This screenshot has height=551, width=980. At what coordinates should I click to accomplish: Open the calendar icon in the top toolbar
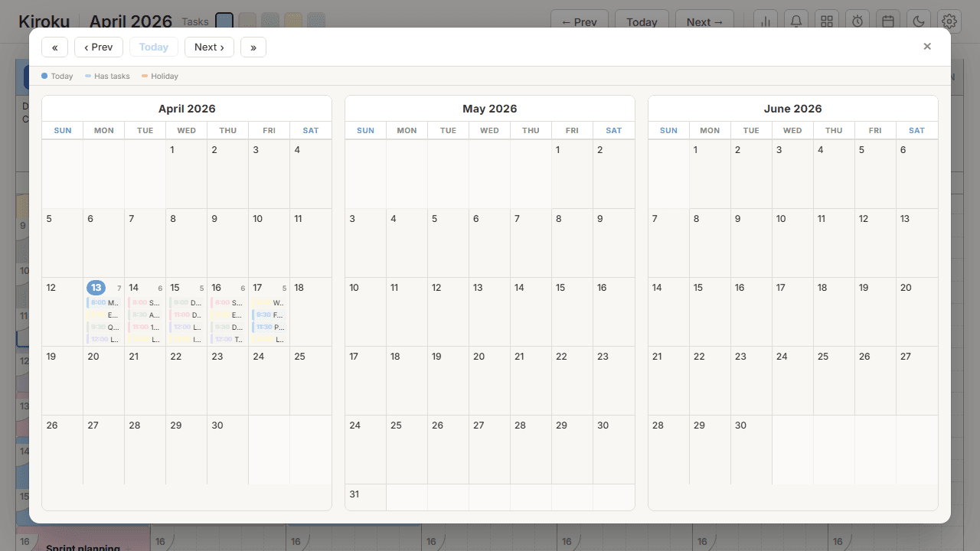point(888,21)
